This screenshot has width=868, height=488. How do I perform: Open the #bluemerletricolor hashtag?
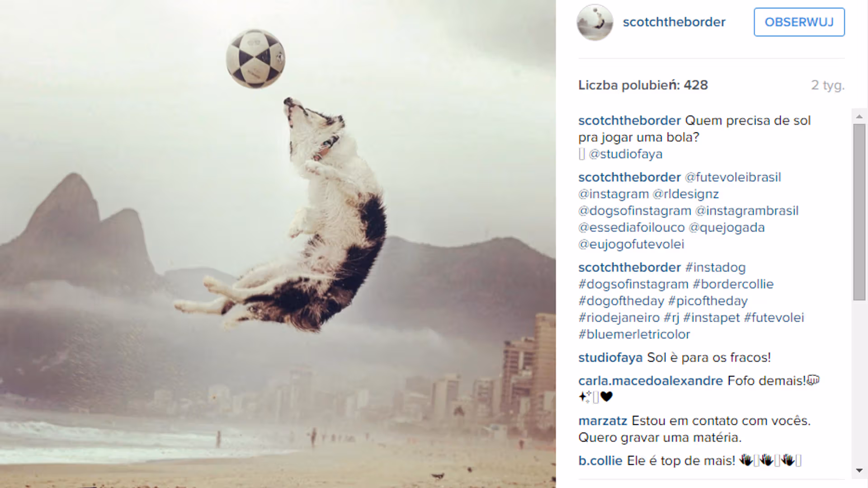[x=634, y=334]
